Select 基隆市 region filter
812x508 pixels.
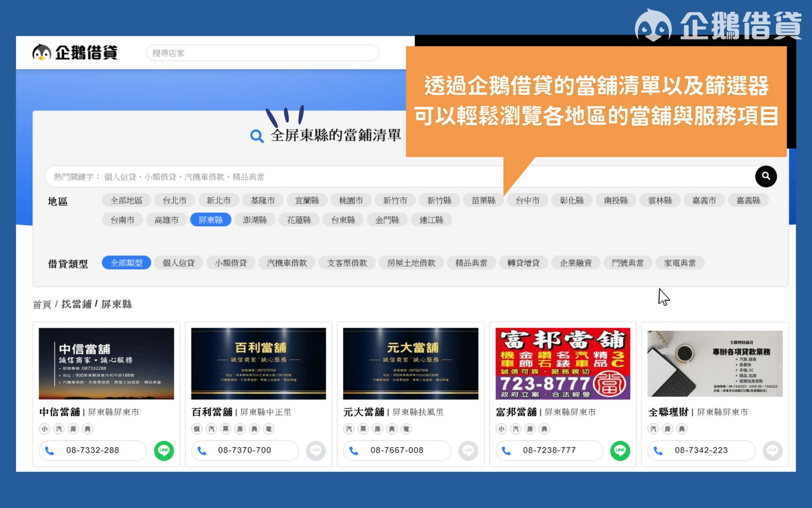263,201
